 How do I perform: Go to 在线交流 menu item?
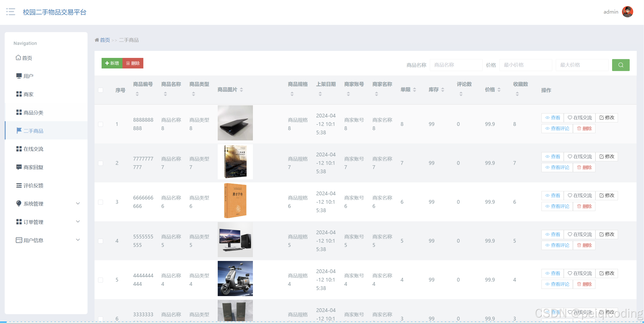coord(33,149)
